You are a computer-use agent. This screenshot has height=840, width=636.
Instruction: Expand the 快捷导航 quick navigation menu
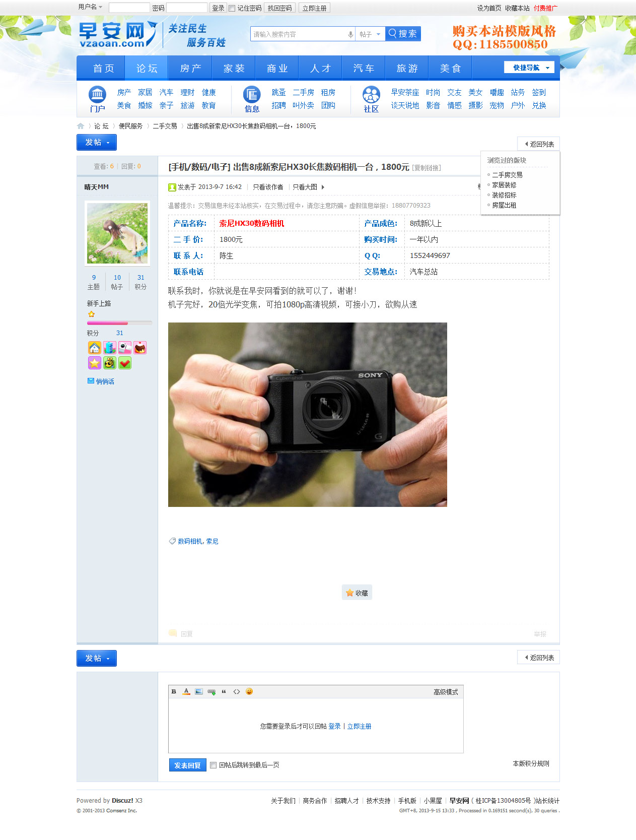click(x=529, y=68)
